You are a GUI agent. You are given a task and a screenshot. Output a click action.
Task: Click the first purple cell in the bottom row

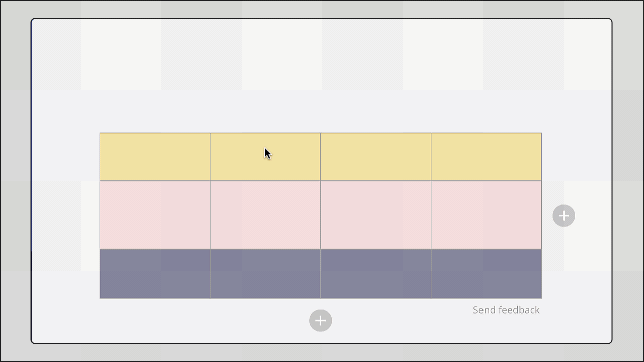[x=154, y=273]
